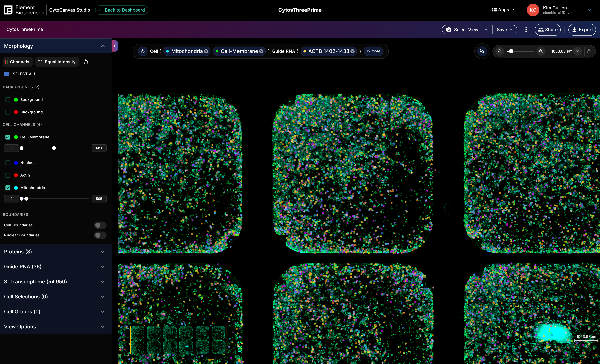Click the camera icon in Select View
Viewport: 600px width, 364px height.
coord(449,30)
